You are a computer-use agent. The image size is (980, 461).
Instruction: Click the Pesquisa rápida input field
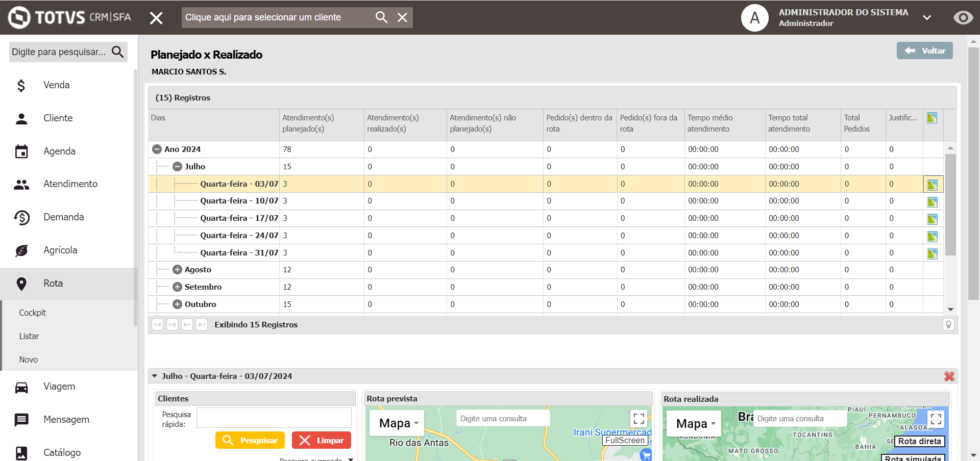274,418
